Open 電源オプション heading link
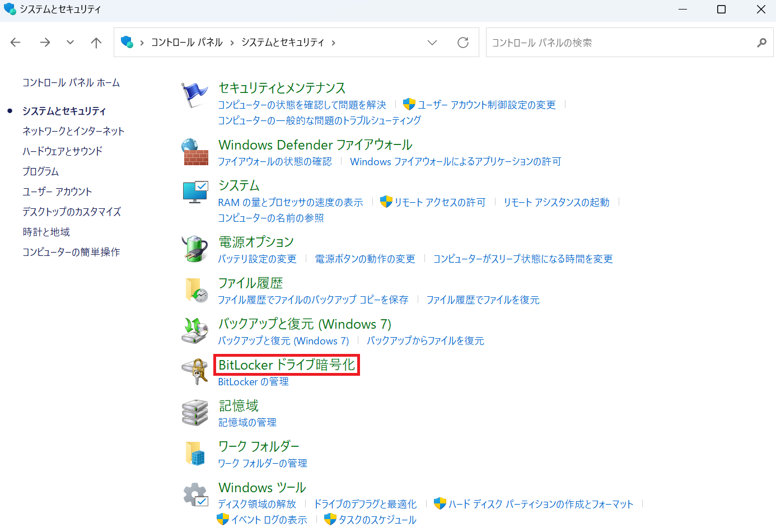This screenshot has width=776, height=532. coord(256,242)
